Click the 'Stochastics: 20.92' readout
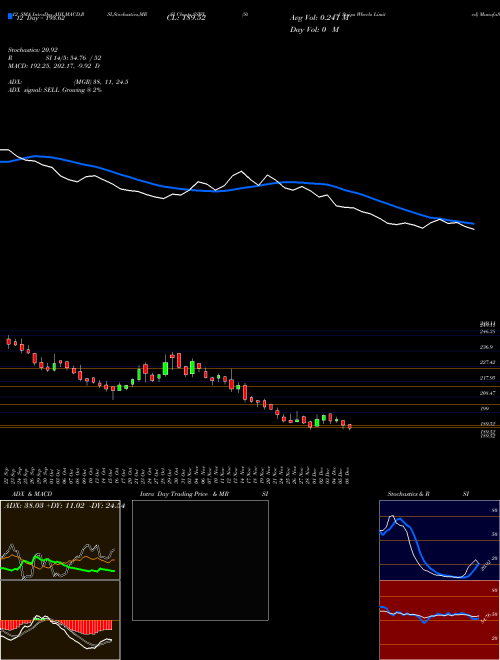 32,50
